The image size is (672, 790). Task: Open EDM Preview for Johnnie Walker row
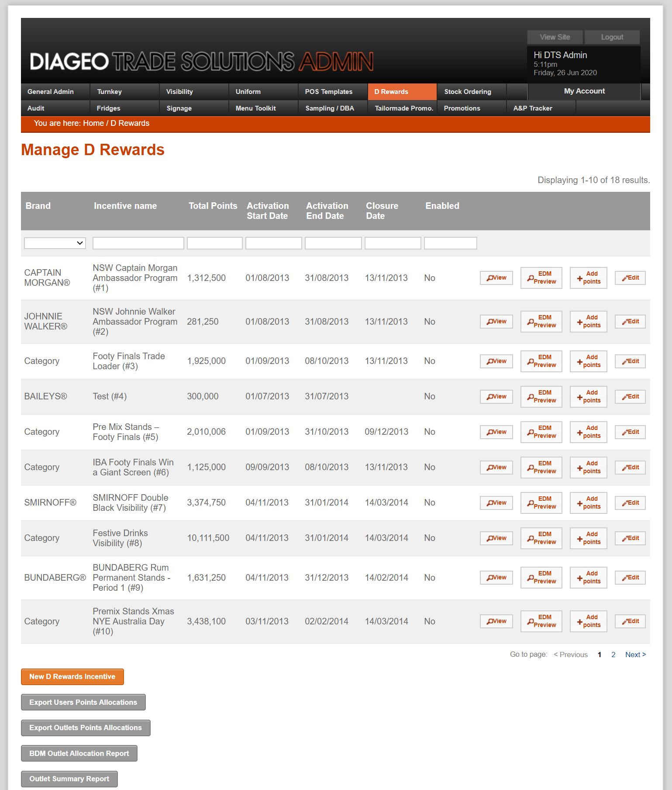pyautogui.click(x=541, y=322)
